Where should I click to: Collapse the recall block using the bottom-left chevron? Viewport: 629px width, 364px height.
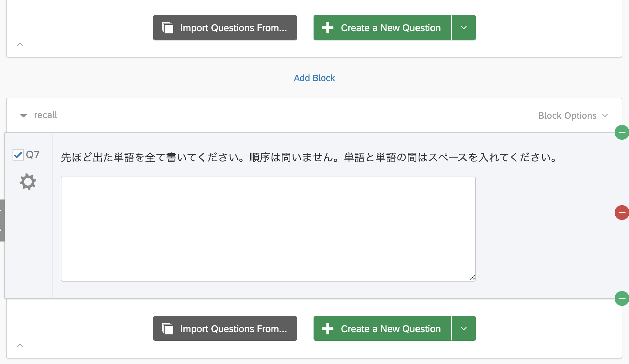(20, 345)
